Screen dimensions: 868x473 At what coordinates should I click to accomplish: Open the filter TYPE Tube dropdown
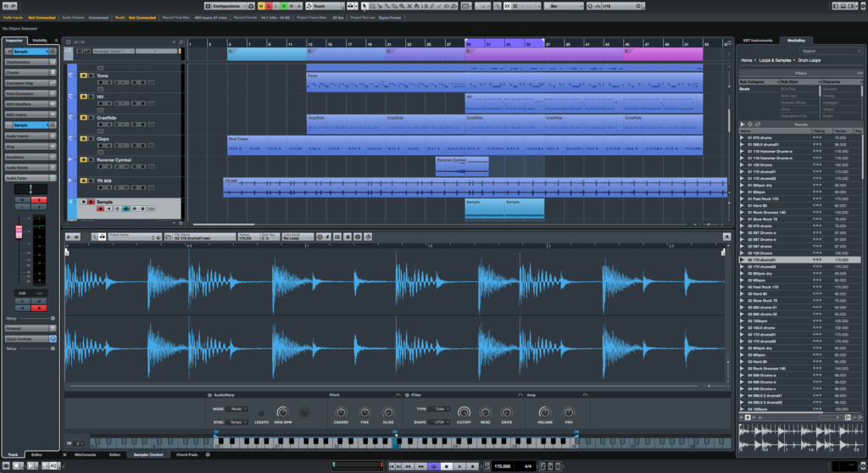(x=441, y=409)
